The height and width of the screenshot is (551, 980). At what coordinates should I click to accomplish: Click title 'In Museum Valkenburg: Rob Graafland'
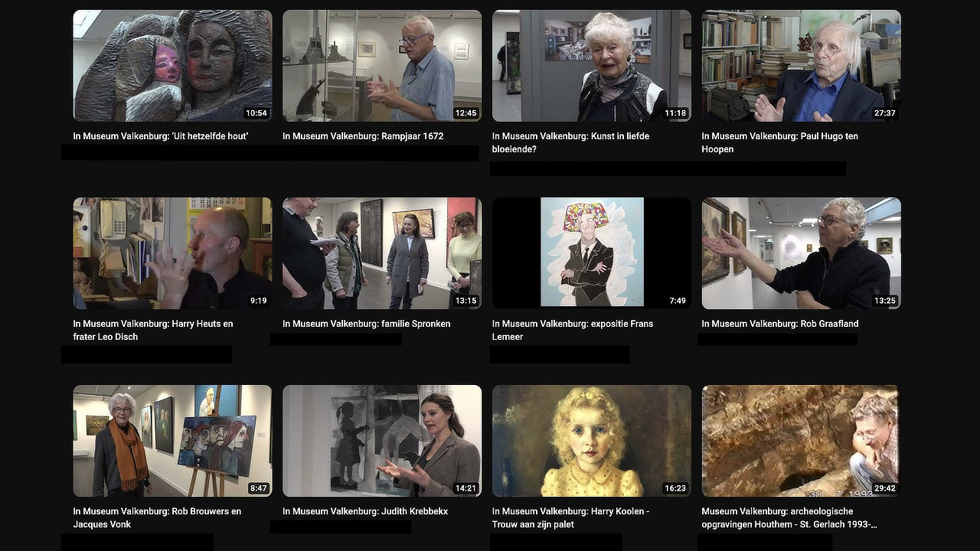coord(780,324)
